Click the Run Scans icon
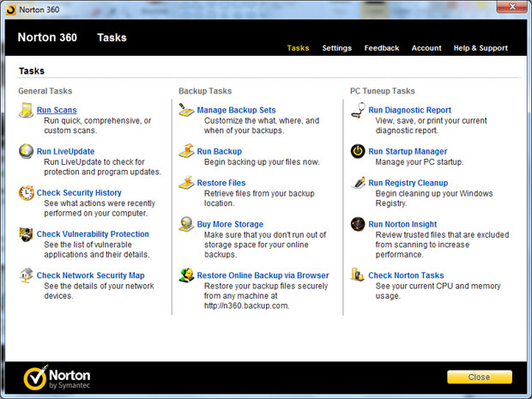The height and width of the screenshot is (399, 532). [x=26, y=111]
